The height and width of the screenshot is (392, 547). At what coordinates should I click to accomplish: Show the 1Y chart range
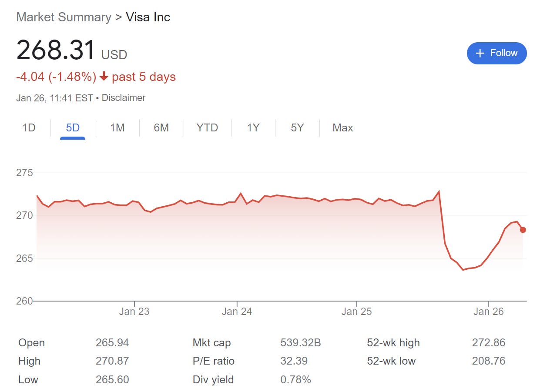click(253, 128)
